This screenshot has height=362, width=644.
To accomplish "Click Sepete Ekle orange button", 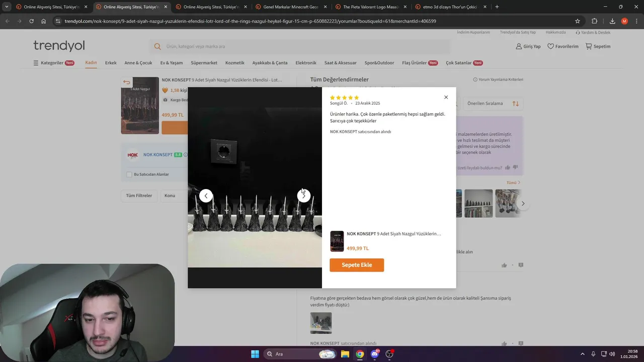I will pyautogui.click(x=357, y=265).
